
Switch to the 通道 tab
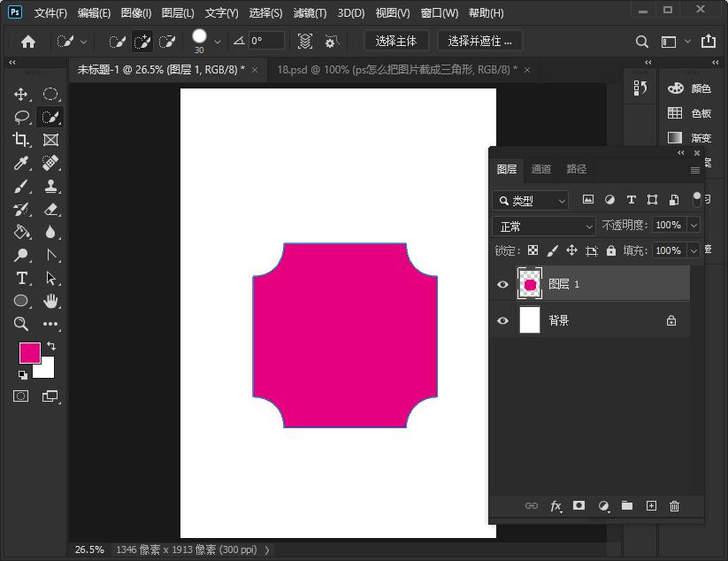tap(541, 169)
